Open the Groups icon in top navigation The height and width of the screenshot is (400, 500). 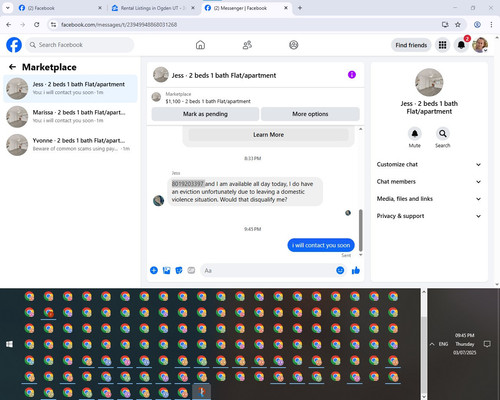tap(294, 45)
